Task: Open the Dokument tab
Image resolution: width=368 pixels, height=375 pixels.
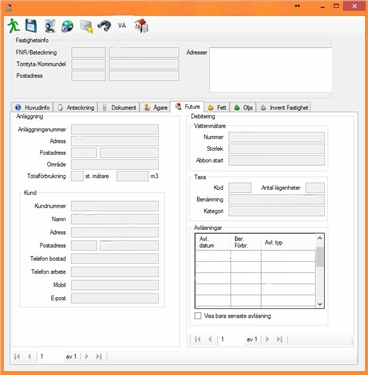Action: (119, 107)
